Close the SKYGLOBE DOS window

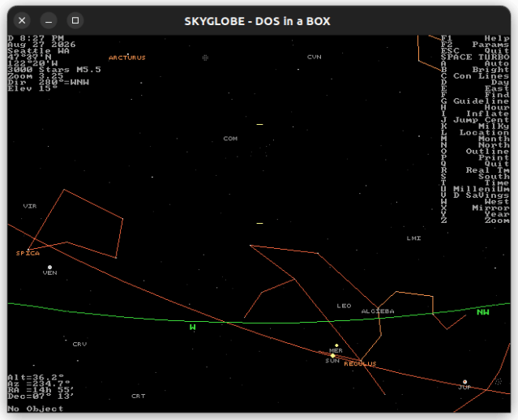[x=22, y=20]
